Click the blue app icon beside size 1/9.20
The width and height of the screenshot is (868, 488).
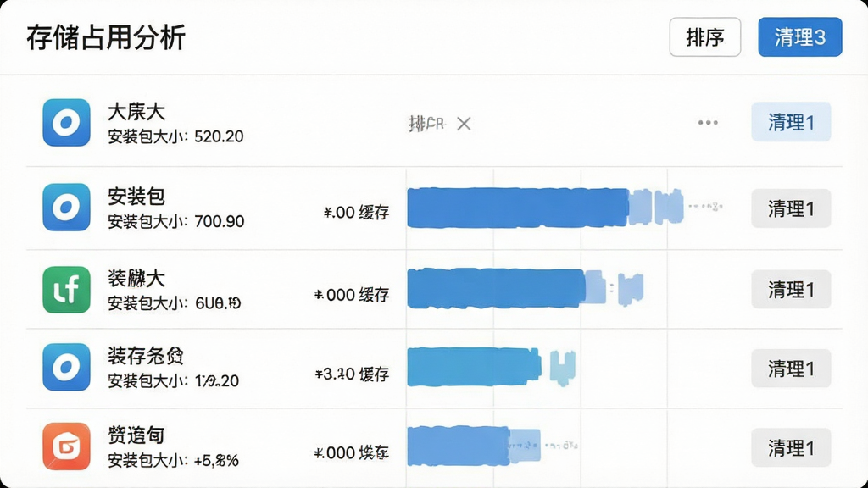[x=66, y=367]
